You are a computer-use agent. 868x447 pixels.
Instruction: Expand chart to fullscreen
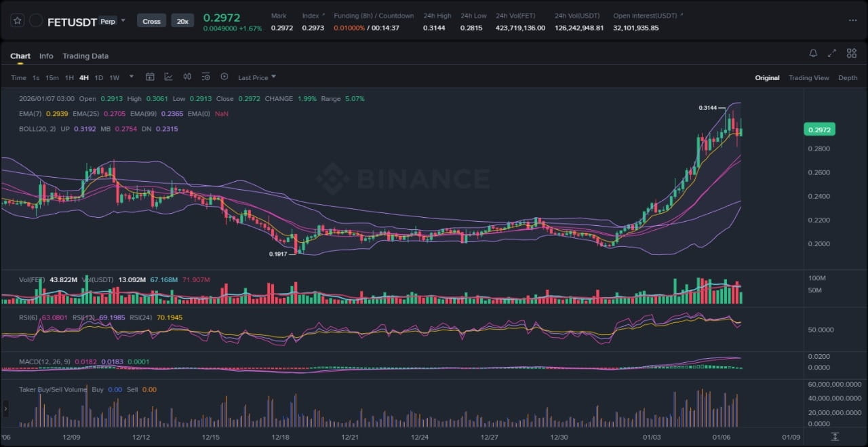point(832,54)
